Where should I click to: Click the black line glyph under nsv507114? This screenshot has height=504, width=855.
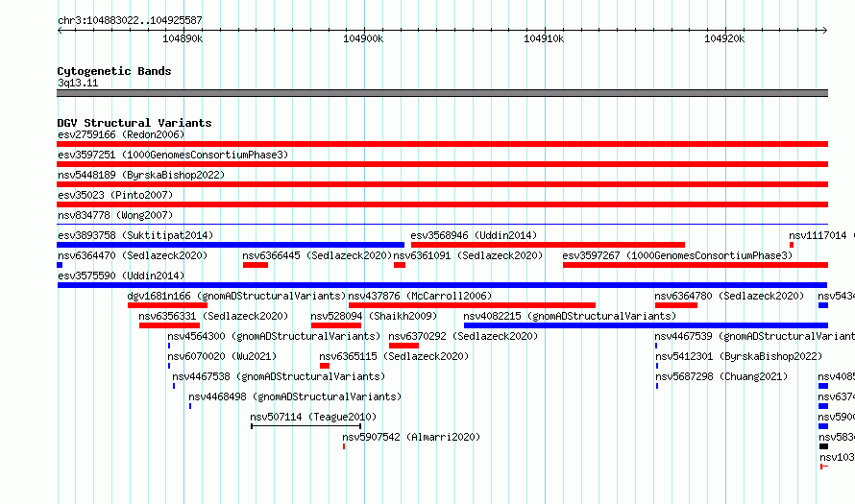point(305,426)
